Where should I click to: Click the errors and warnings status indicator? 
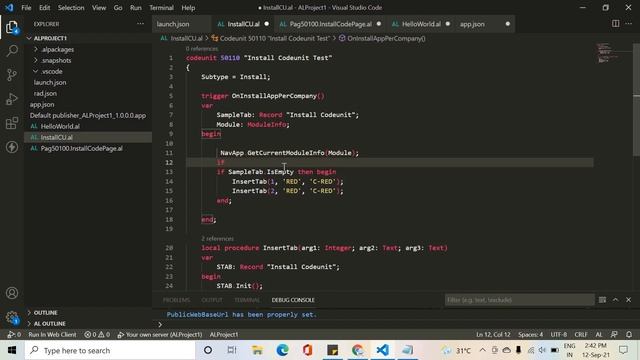click(x=97, y=335)
